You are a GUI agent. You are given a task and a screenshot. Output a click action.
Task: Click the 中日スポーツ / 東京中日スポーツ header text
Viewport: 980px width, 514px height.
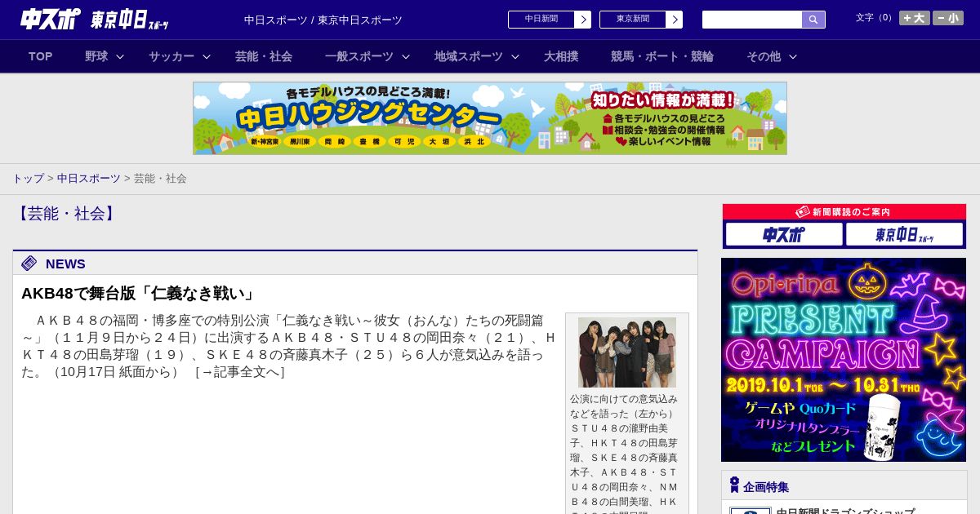coord(323,20)
